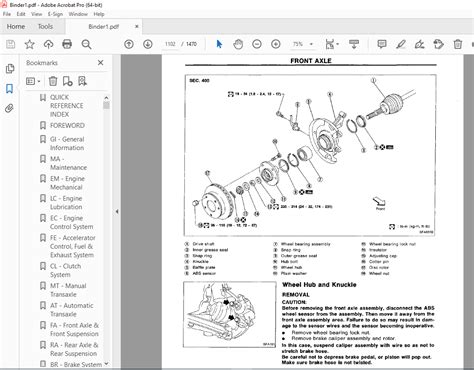Click the page number input field
This screenshot has width=474, height=370.
click(x=170, y=44)
